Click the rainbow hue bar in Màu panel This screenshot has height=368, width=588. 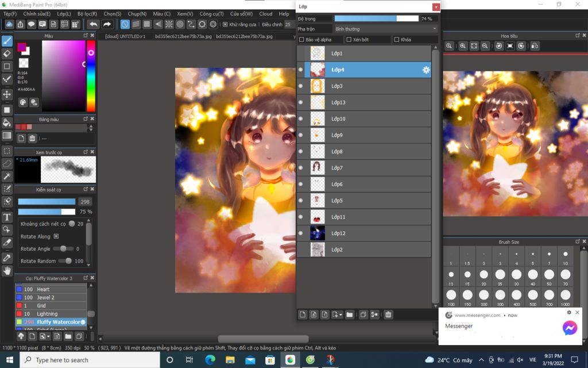click(91, 76)
